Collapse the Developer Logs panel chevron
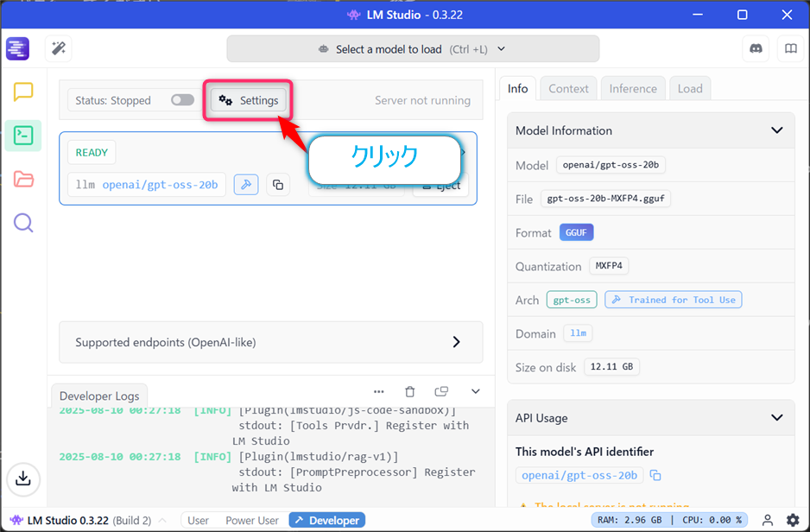The width and height of the screenshot is (810, 532). click(476, 391)
